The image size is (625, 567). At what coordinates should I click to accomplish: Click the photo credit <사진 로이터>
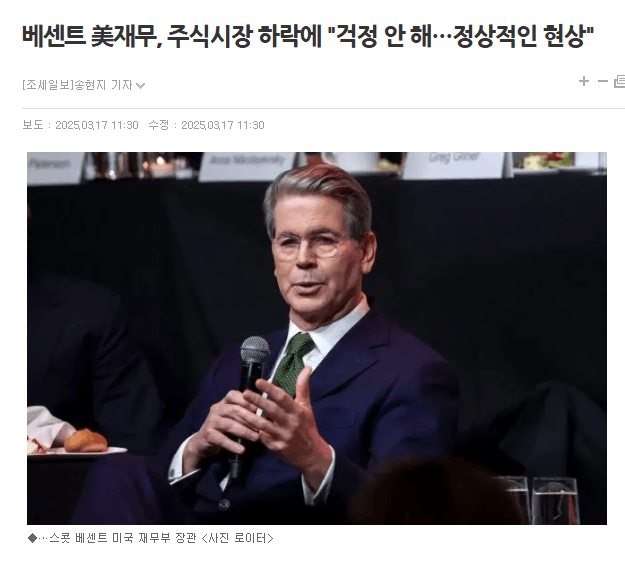pos(238,538)
